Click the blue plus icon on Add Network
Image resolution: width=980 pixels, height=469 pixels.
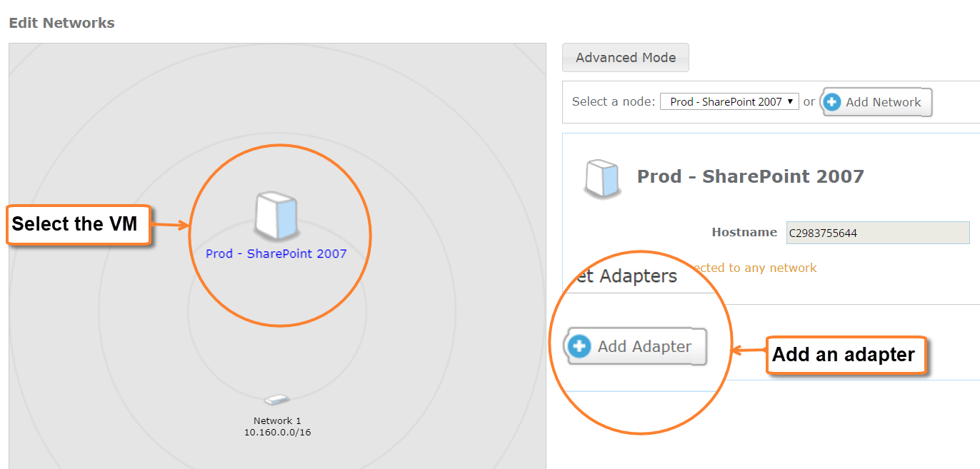(x=832, y=101)
